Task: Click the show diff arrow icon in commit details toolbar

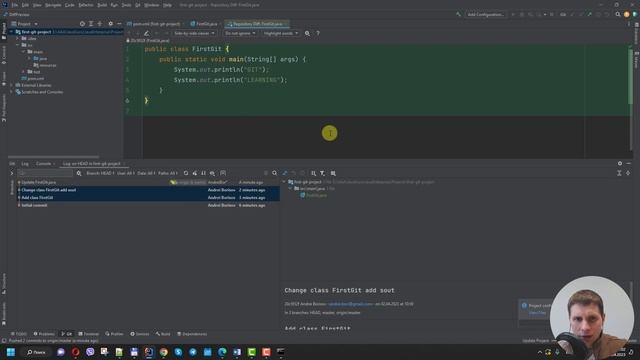Action: click(284, 173)
